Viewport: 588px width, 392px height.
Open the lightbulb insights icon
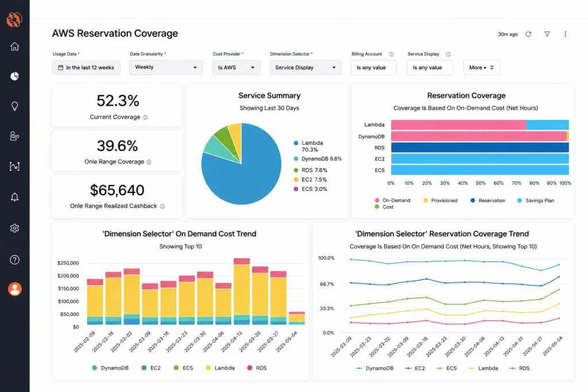tap(14, 106)
